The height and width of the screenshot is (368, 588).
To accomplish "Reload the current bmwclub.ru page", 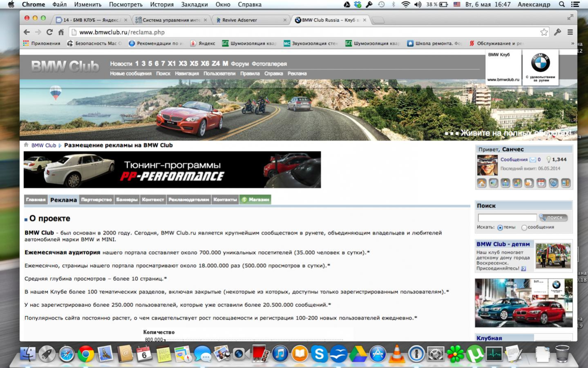I will (49, 32).
